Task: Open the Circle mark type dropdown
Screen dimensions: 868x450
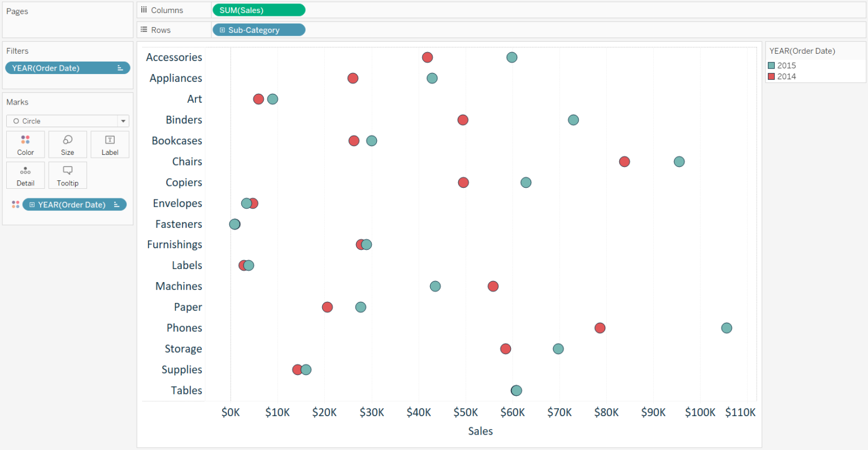Action: 123,120
